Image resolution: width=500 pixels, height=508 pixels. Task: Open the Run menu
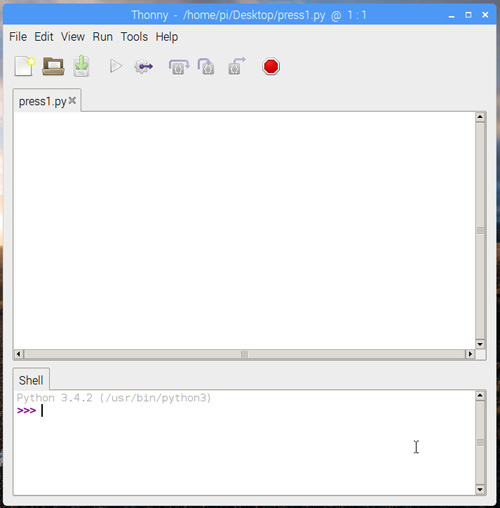(102, 37)
